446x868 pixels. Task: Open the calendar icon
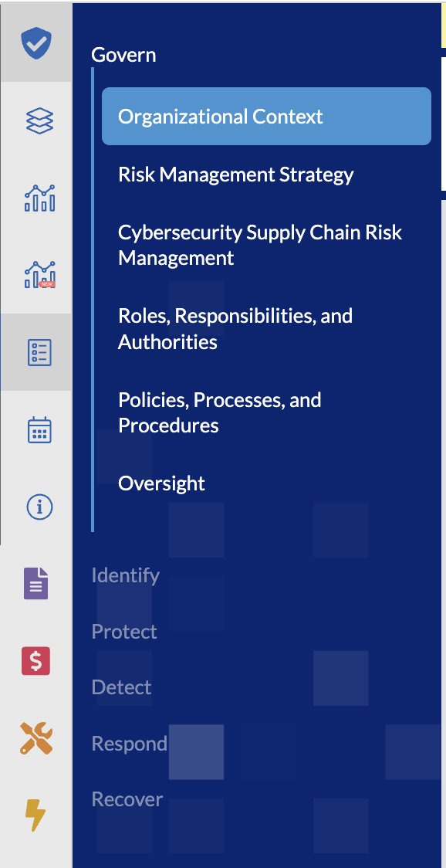click(40, 429)
